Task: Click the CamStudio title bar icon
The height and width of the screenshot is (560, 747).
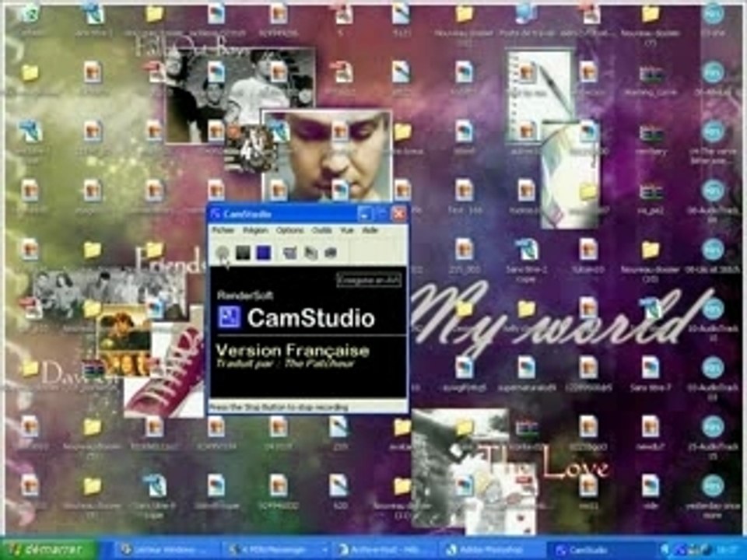Action: coord(216,214)
